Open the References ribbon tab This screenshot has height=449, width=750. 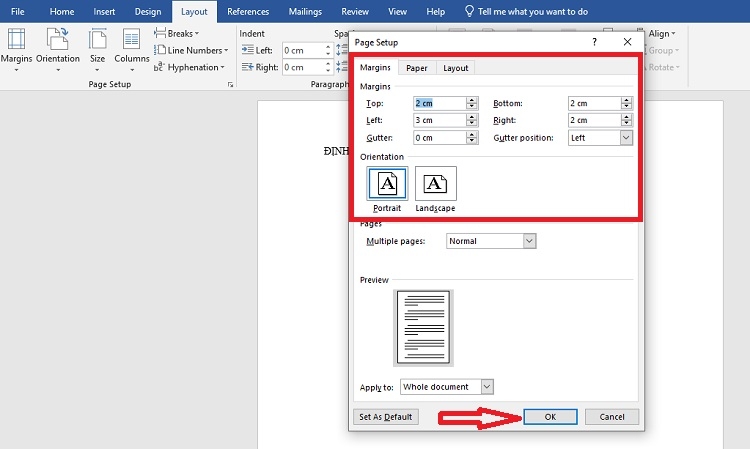[247, 11]
